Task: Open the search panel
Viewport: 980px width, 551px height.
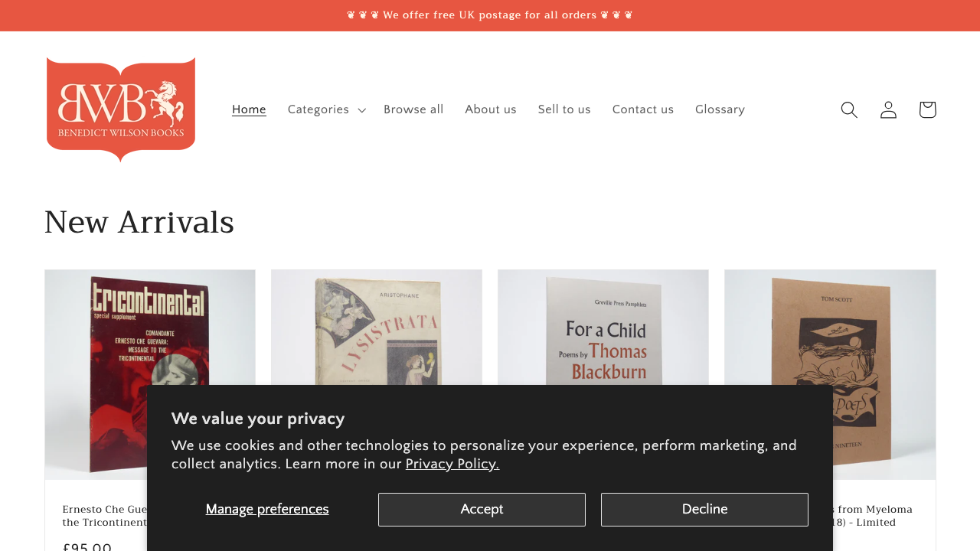Action: tap(847, 109)
